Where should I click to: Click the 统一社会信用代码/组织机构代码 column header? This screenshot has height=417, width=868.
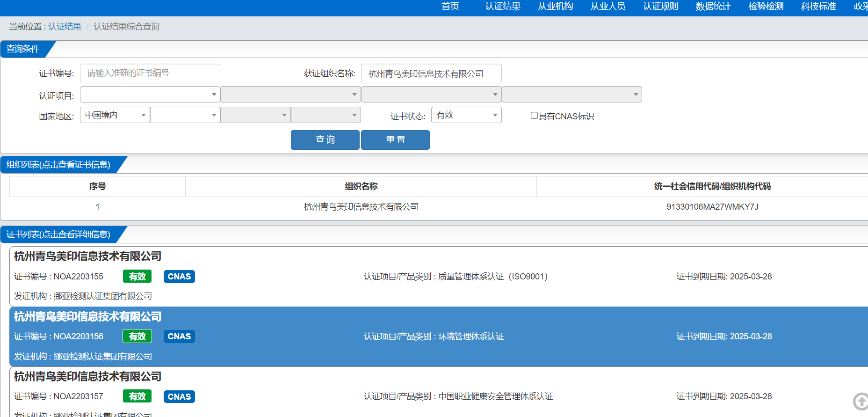[712, 186]
